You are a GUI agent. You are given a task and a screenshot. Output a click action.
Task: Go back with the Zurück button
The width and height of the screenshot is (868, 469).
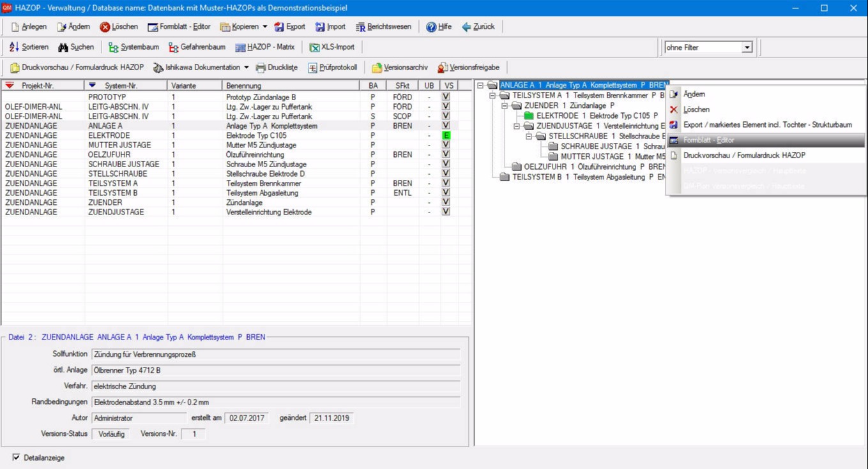[478, 27]
